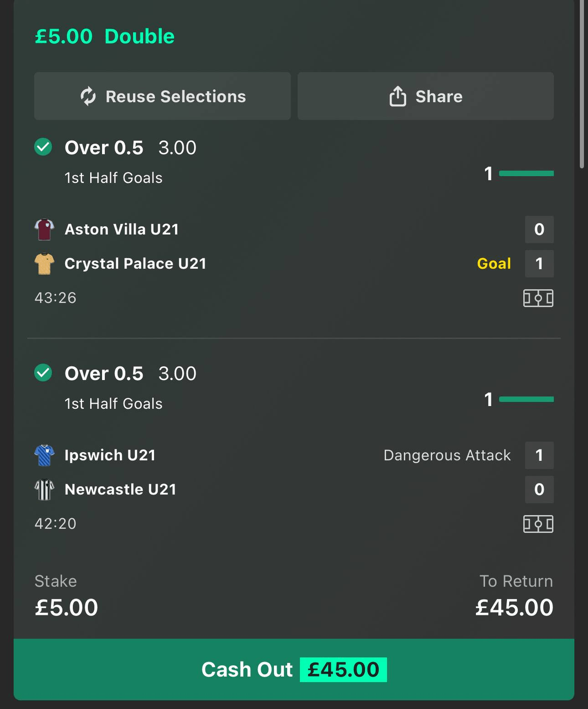This screenshot has height=709, width=588.
Task: Click the first match goals progress bar
Action: (x=526, y=173)
